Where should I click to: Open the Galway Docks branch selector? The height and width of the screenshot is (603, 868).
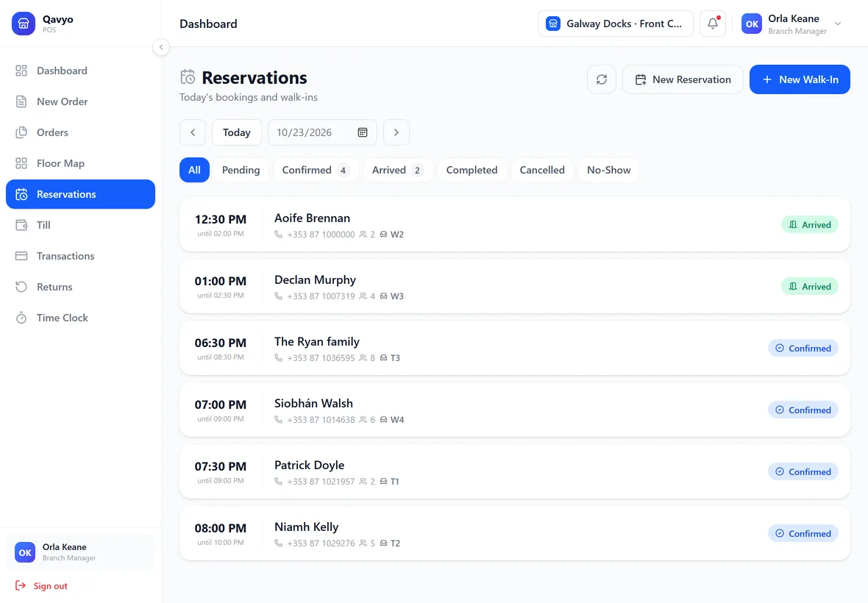click(x=616, y=24)
